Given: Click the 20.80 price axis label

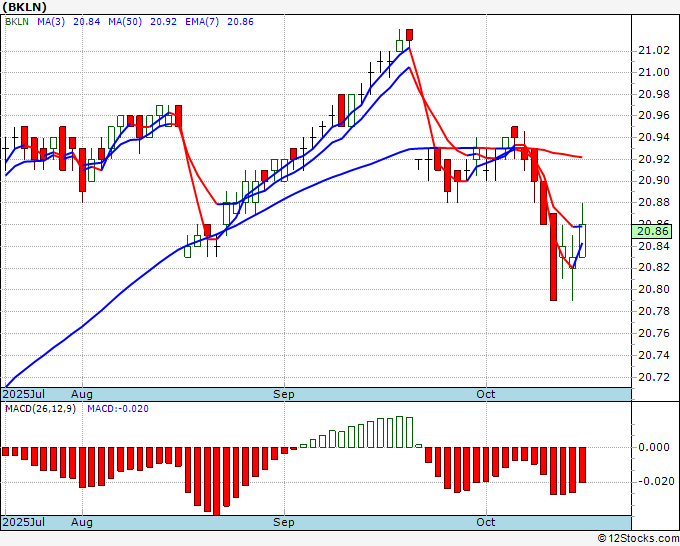Looking at the screenshot, I should 654,289.
